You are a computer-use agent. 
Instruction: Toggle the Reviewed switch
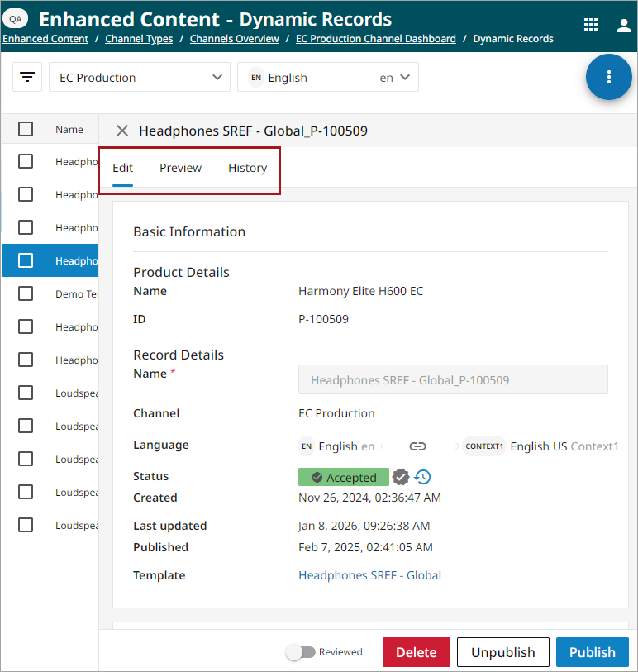301,652
